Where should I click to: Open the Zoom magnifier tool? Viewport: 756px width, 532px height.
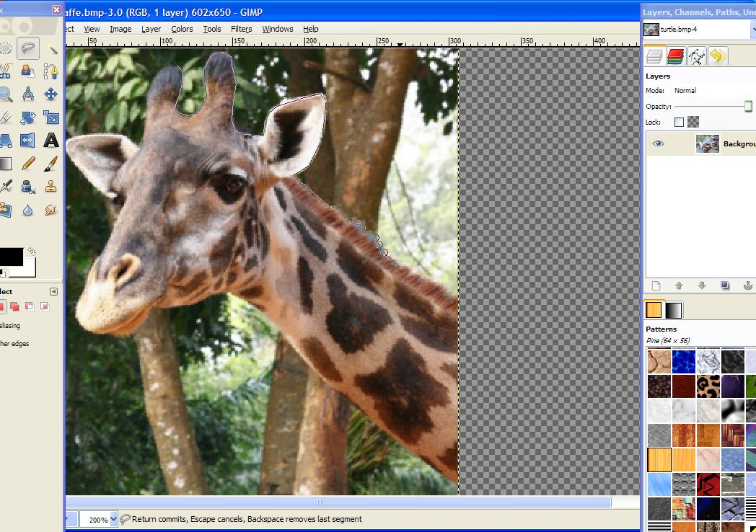pyautogui.click(x=6, y=93)
